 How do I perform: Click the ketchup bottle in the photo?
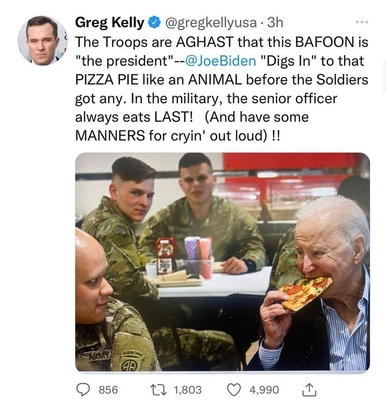166,256
